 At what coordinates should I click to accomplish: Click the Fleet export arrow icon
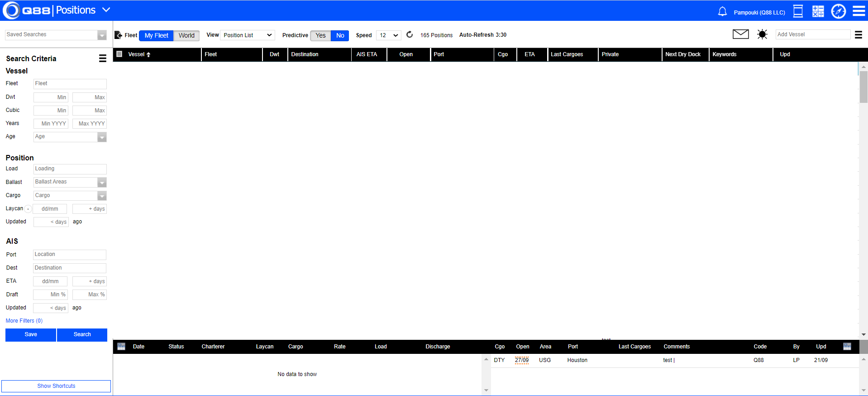click(119, 35)
